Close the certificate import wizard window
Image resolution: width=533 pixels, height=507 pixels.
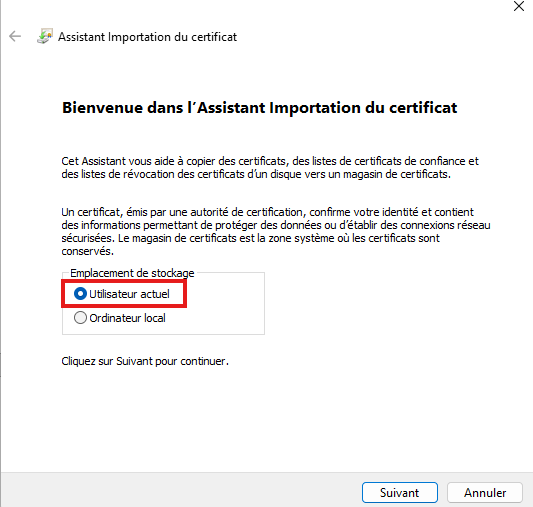[x=519, y=6]
